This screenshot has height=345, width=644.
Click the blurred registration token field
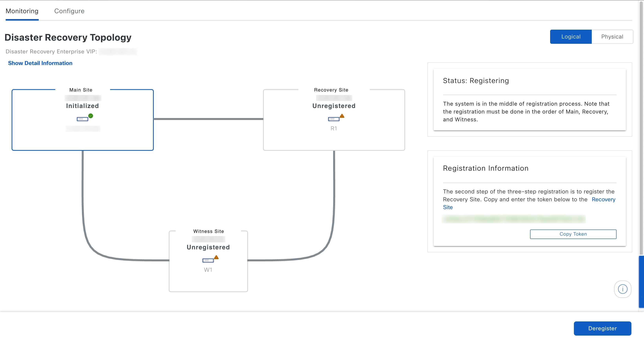click(514, 219)
